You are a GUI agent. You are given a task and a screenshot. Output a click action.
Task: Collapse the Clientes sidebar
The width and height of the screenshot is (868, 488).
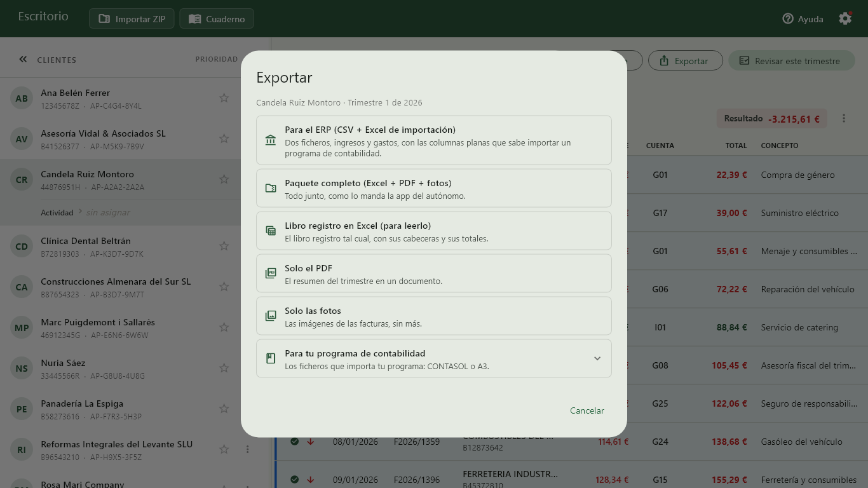pyautogui.click(x=23, y=59)
